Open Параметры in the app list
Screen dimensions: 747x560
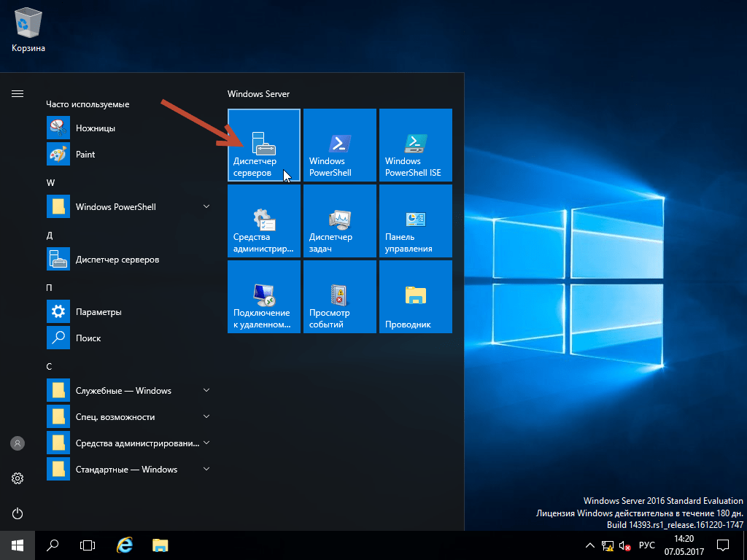coord(98,312)
